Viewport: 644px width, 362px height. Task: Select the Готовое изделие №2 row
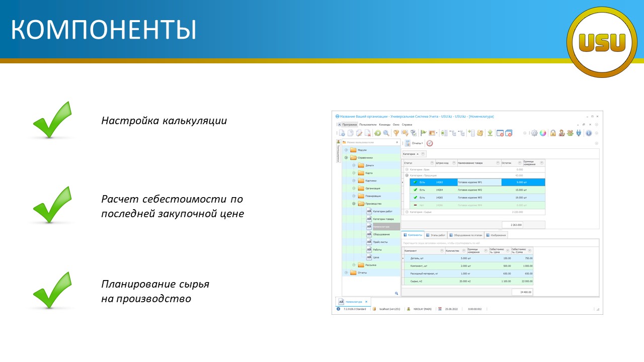pos(469,190)
